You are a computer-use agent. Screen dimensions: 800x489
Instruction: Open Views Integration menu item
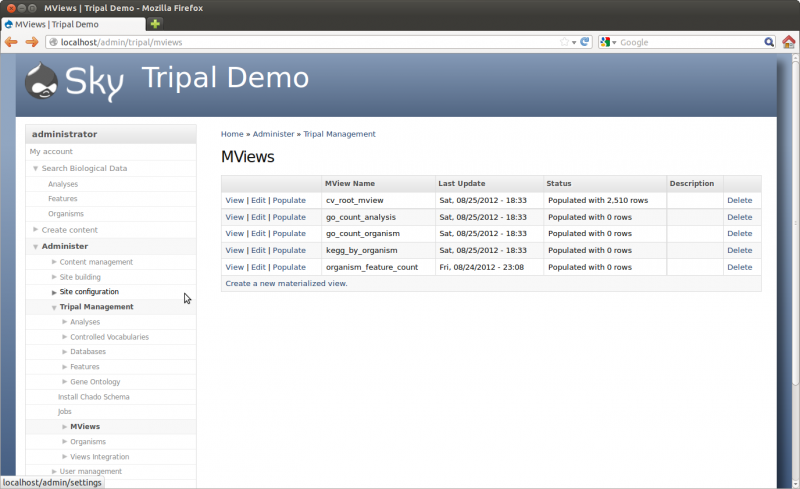(x=99, y=456)
